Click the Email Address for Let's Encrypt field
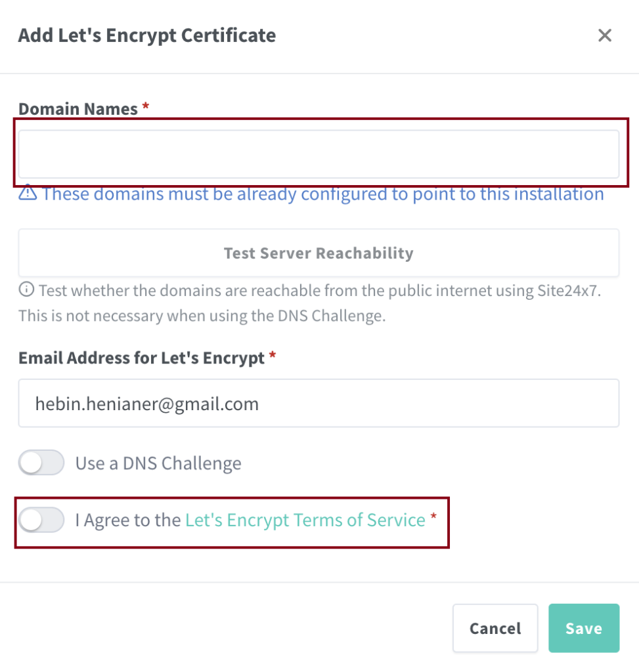 click(x=319, y=403)
